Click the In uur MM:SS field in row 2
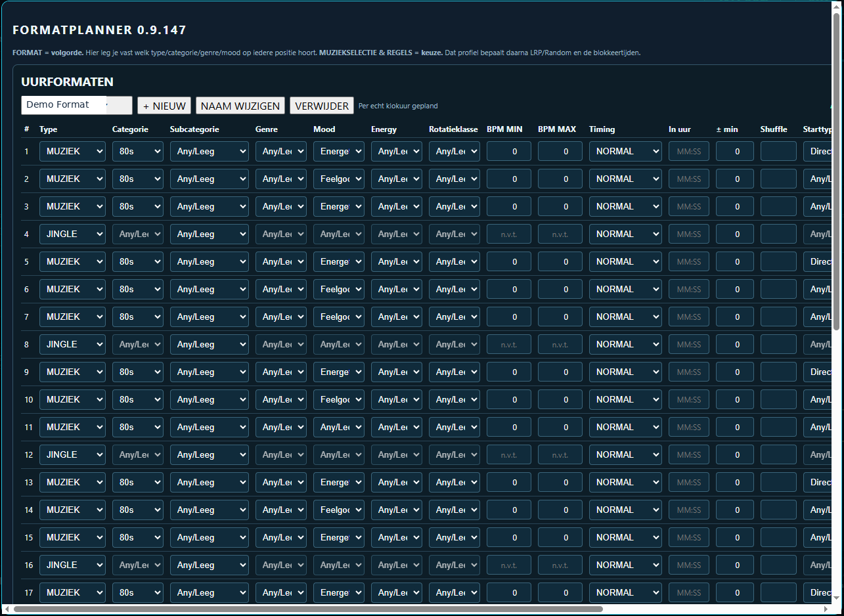 689,179
